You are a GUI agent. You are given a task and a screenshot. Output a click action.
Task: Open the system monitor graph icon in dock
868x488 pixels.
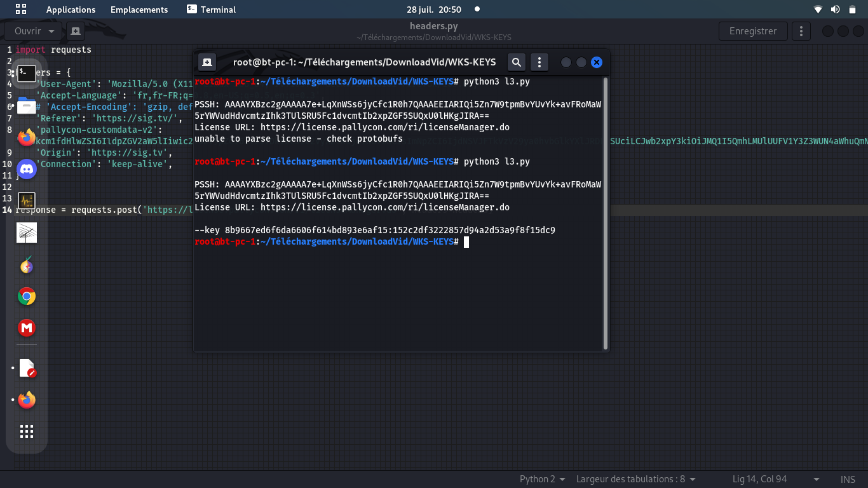point(27,201)
